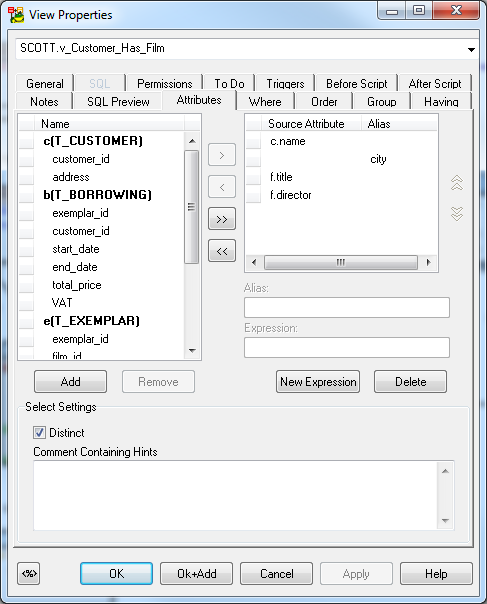This screenshot has width=487, height=604.
Task: Click the Ok+Add button
Action: click(x=196, y=574)
